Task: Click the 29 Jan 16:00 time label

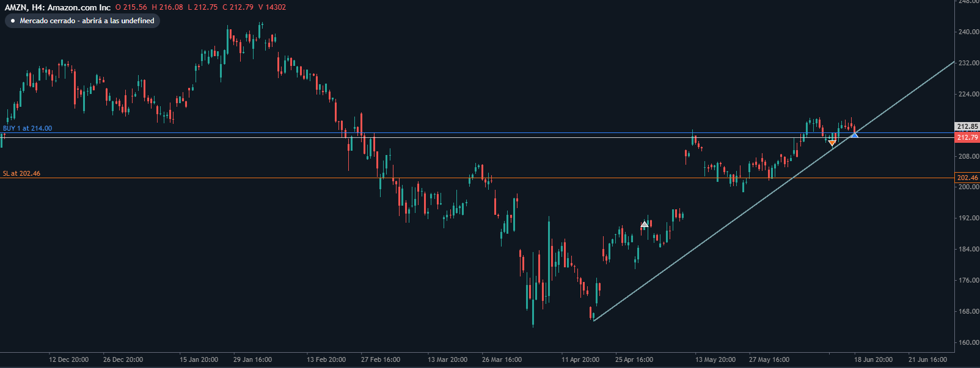Action: click(x=253, y=359)
